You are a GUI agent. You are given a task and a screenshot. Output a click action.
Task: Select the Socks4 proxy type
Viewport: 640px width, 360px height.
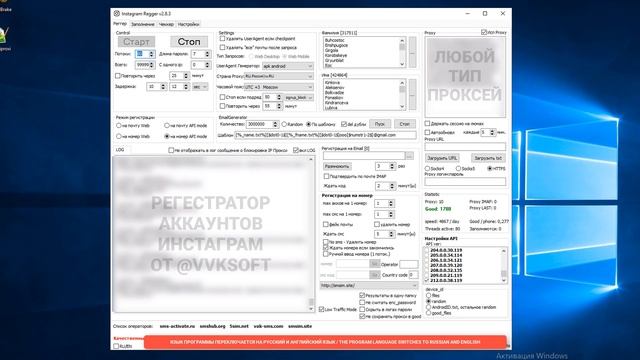click(427, 168)
